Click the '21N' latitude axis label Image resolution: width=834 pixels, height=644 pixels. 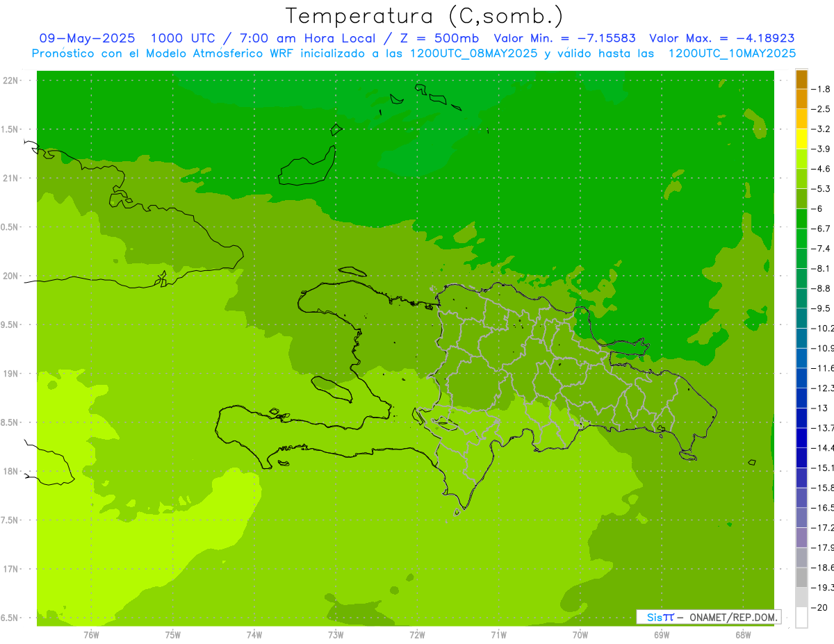coord(10,178)
